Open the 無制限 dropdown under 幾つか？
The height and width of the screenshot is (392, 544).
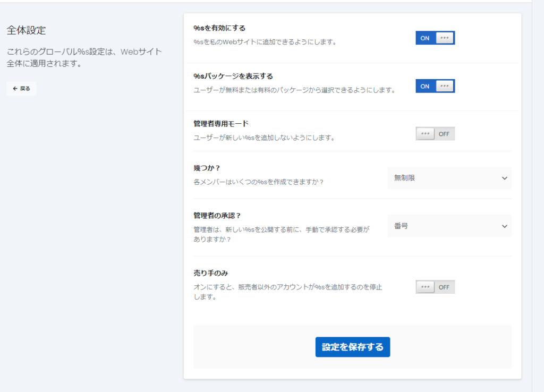(449, 178)
